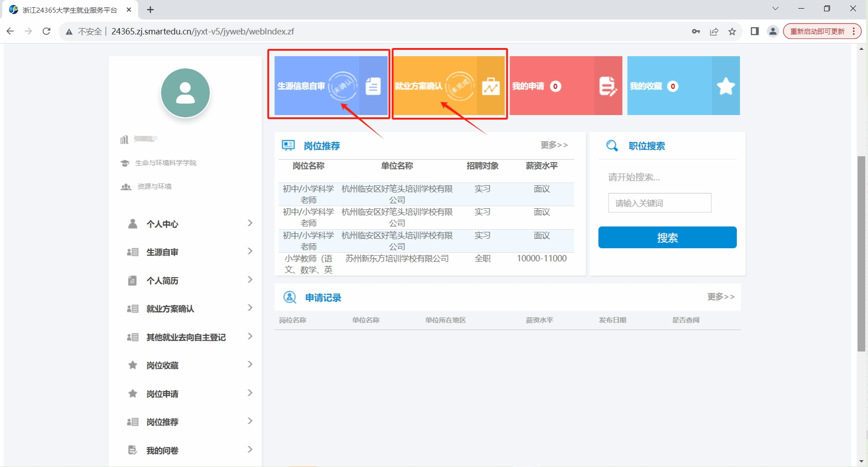Image resolution: width=868 pixels, height=467 pixels.
Task: Click the bookmark star icon in address bar
Action: 732,31
